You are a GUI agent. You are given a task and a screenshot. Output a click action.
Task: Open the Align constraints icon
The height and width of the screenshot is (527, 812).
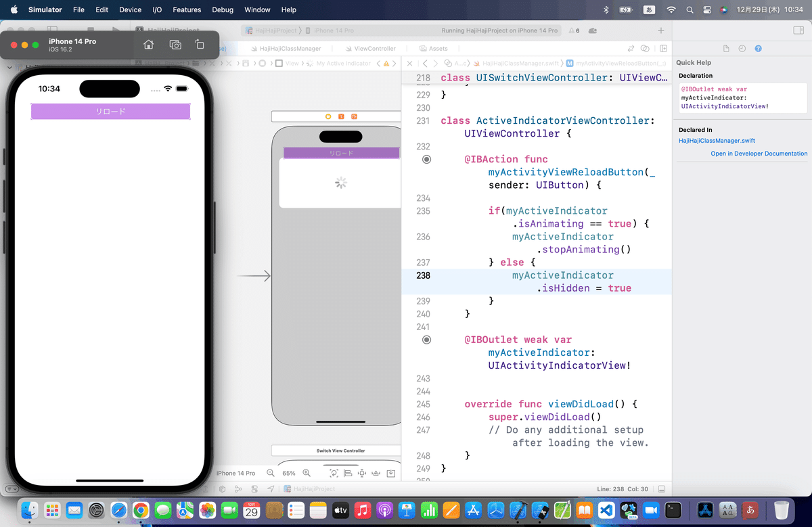tap(348, 473)
